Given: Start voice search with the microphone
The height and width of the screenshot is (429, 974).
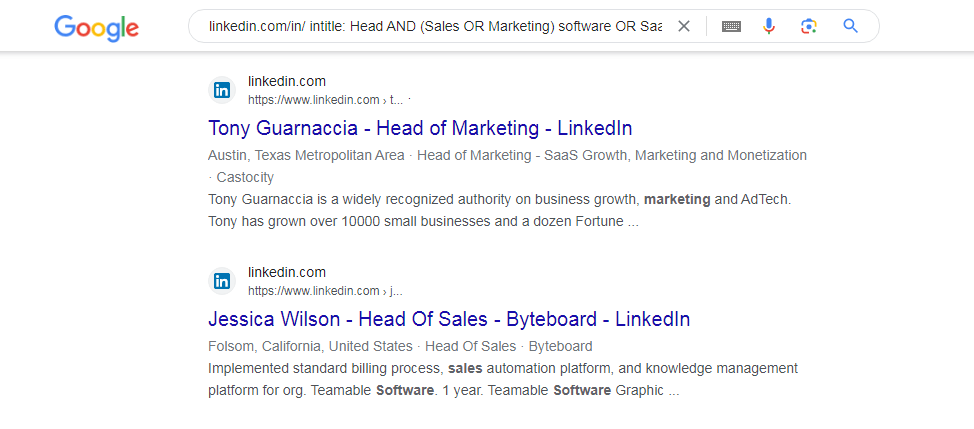Looking at the screenshot, I should [x=769, y=26].
